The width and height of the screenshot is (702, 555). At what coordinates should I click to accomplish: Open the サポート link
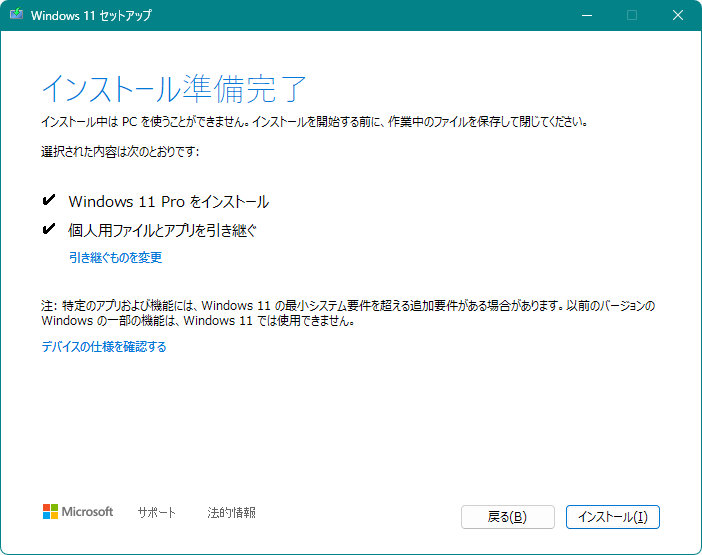tap(156, 512)
